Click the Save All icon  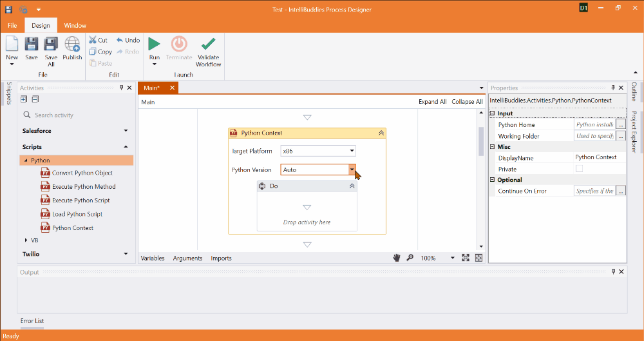(x=51, y=44)
